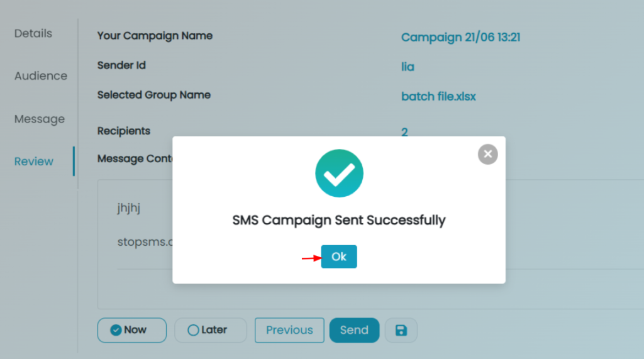Click the Send button
The image size is (644, 359).
(x=354, y=330)
